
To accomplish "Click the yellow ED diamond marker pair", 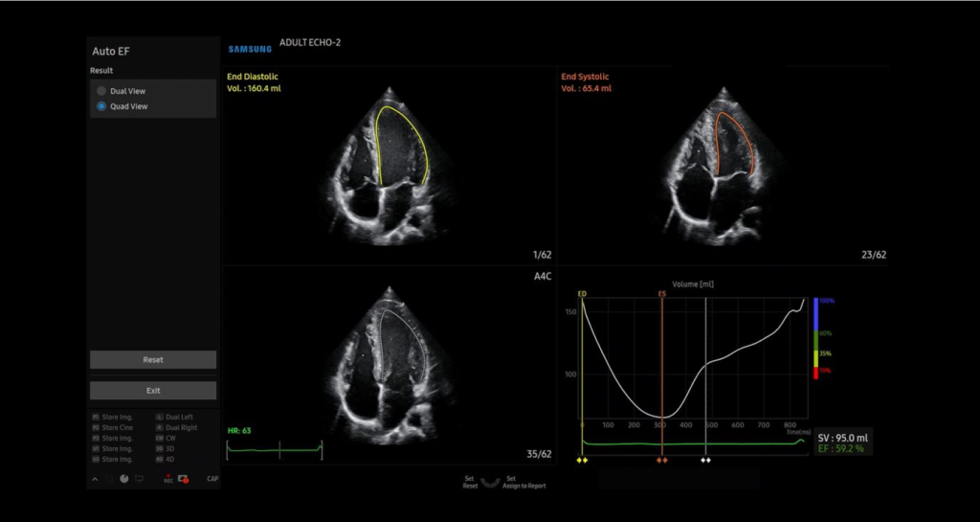I will point(583,460).
